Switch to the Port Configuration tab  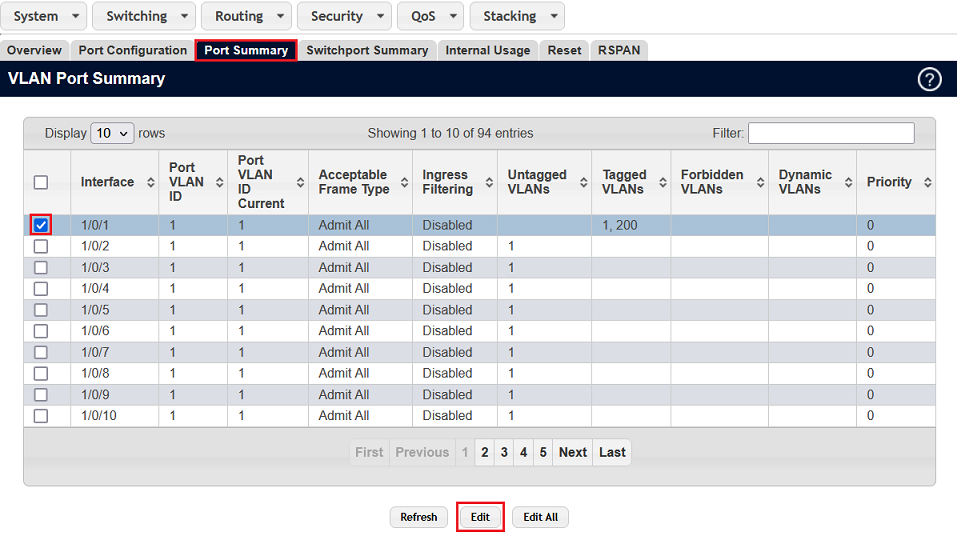click(x=132, y=50)
